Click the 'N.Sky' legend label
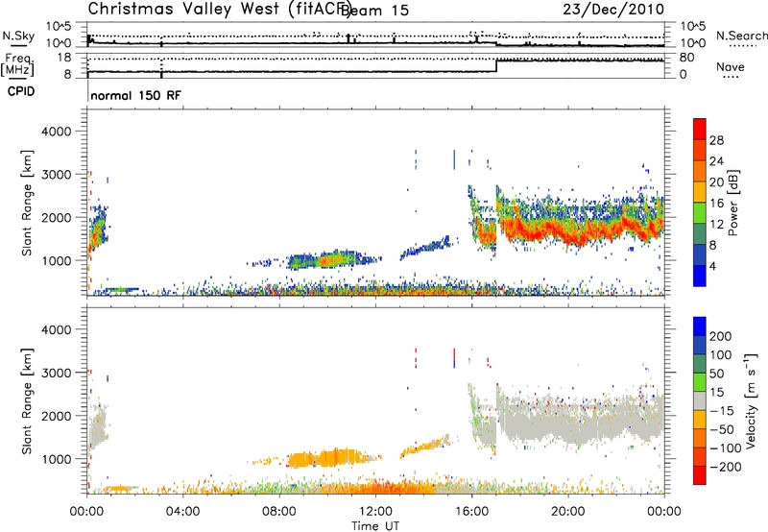Viewport: 768px width, 532px height. (18, 36)
